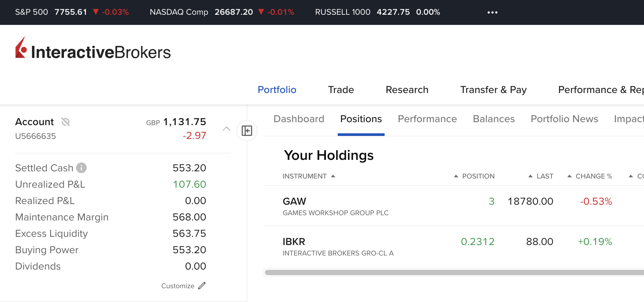
Task: Sort holdings by Change % column
Action: coord(590,176)
